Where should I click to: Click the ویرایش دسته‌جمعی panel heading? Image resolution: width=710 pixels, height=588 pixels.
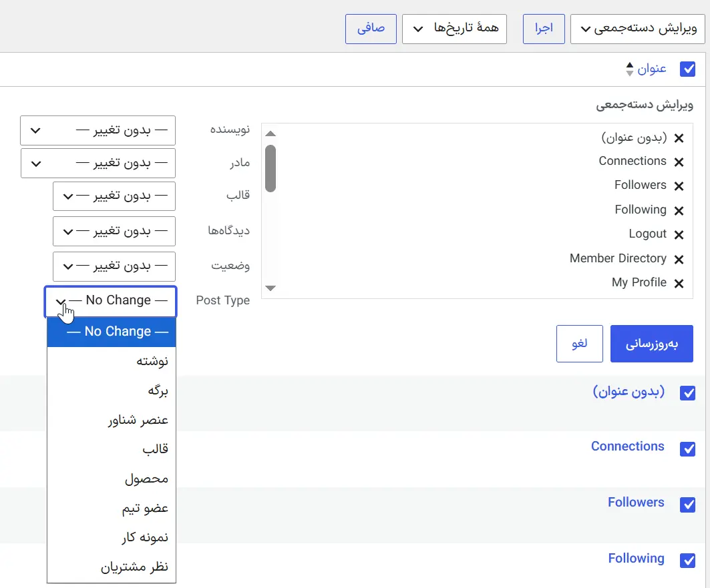click(x=645, y=105)
